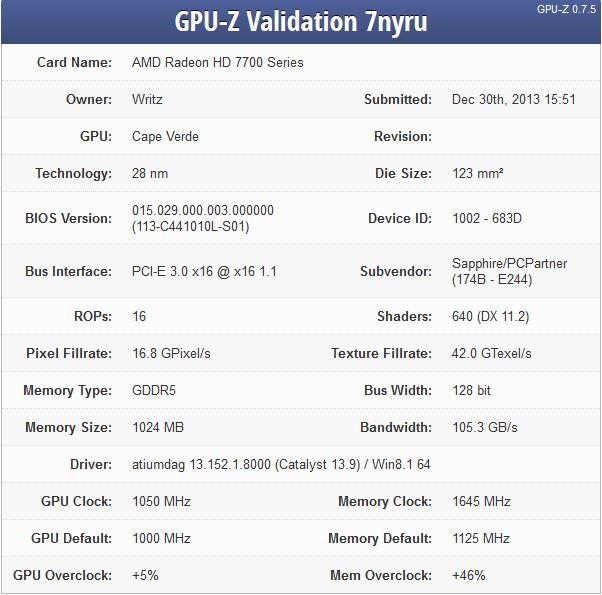This screenshot has height=595, width=602.
Task: Click GPU overclock value '+5%'
Action: click(x=145, y=575)
